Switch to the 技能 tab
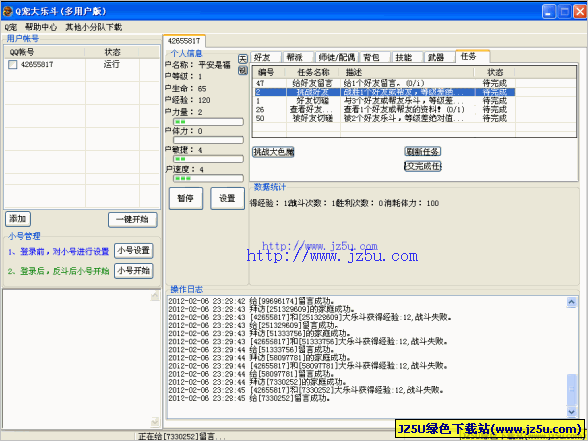The height and width of the screenshot is (441, 588). click(408, 57)
